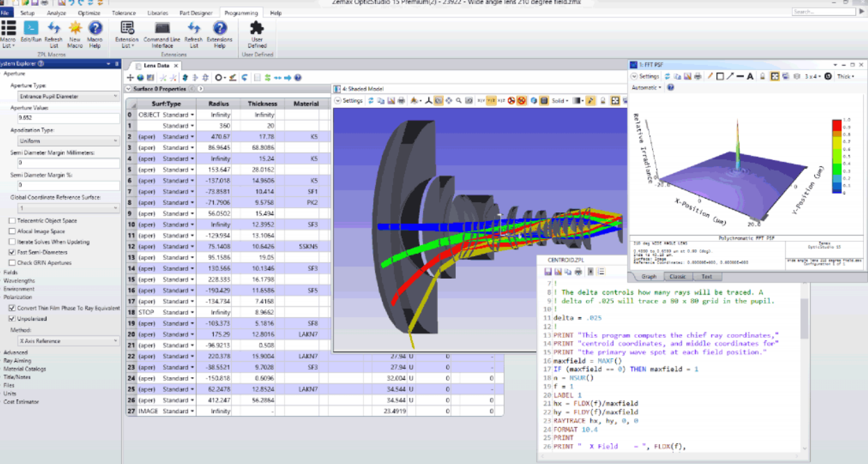Open the Part Designer ribbon tab
Viewport: 868px width, 464px height.
[x=195, y=13]
